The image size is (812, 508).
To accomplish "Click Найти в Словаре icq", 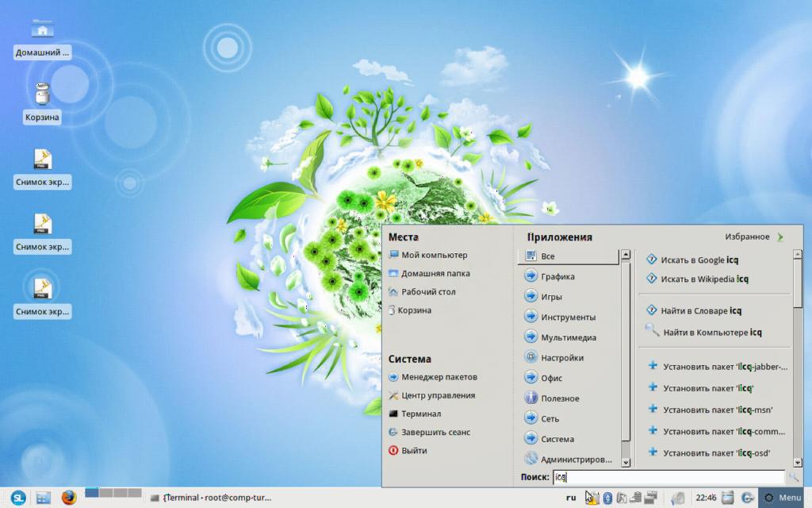I will coord(694,310).
